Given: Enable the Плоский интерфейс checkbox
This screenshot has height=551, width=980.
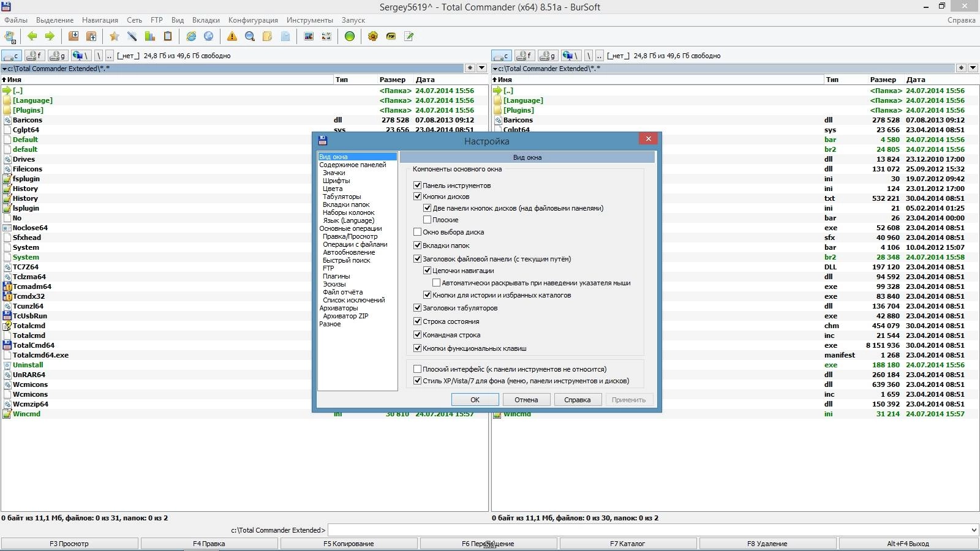Looking at the screenshot, I should (417, 369).
